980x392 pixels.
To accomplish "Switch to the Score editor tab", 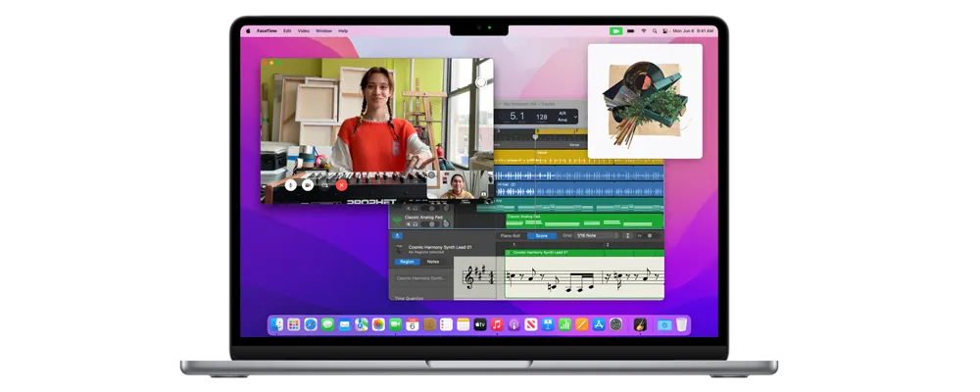I will pyautogui.click(x=540, y=235).
